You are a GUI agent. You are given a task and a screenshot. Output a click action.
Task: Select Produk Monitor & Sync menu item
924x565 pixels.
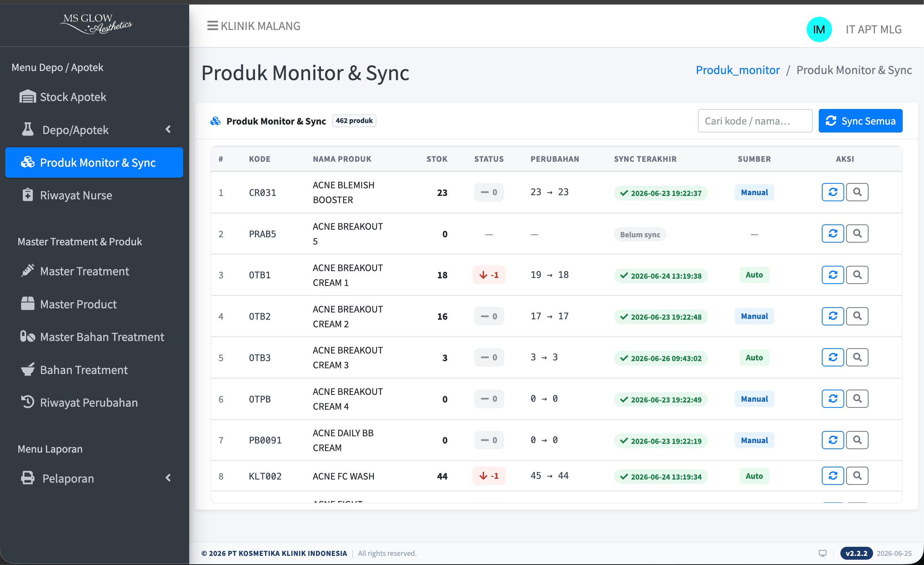[94, 163]
